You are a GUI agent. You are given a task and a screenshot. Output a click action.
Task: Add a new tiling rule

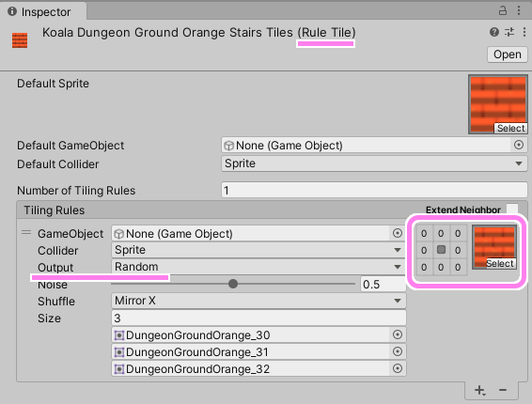(x=480, y=390)
